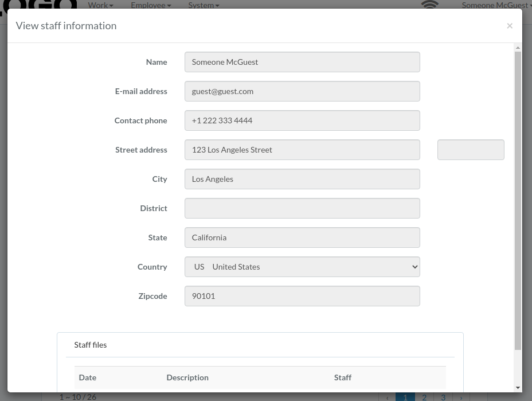The height and width of the screenshot is (401, 532).
Task: Click the Street address field
Action: pyautogui.click(x=302, y=150)
